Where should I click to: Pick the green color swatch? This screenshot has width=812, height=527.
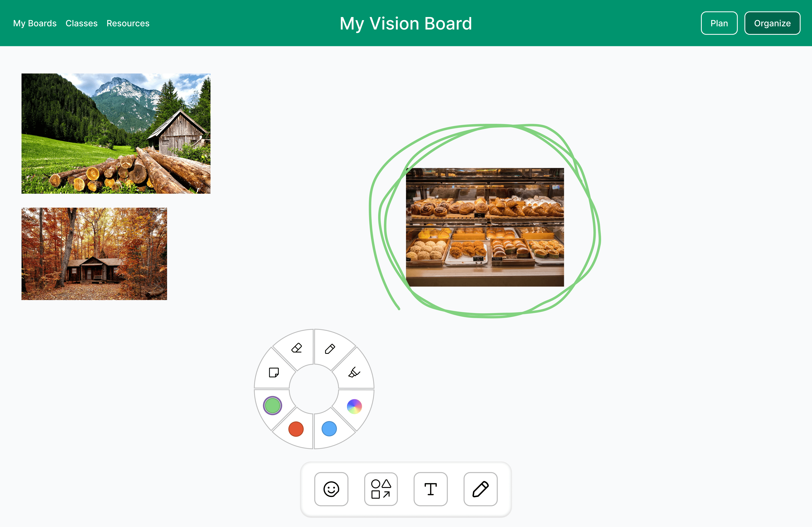[x=272, y=406]
